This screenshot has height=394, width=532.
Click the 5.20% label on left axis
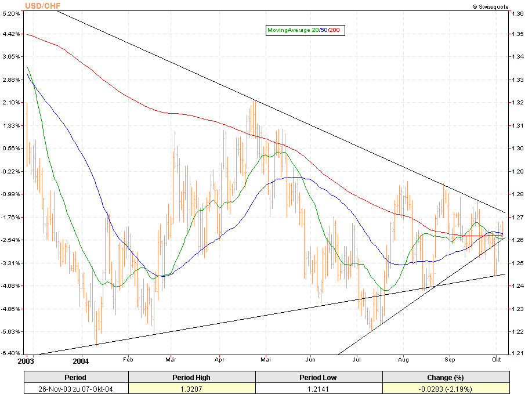pos(11,13)
